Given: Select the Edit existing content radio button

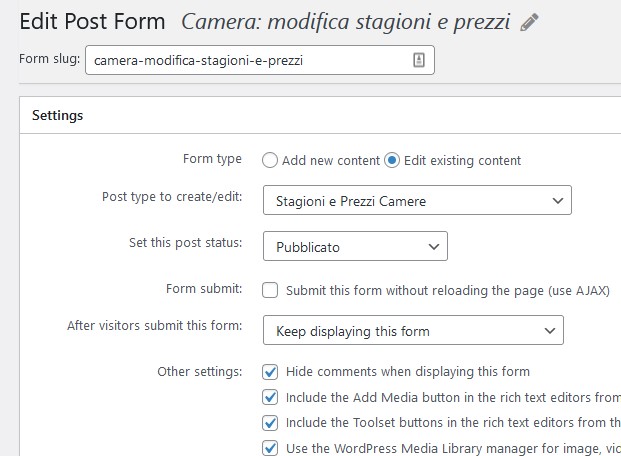Looking at the screenshot, I should (x=392, y=160).
